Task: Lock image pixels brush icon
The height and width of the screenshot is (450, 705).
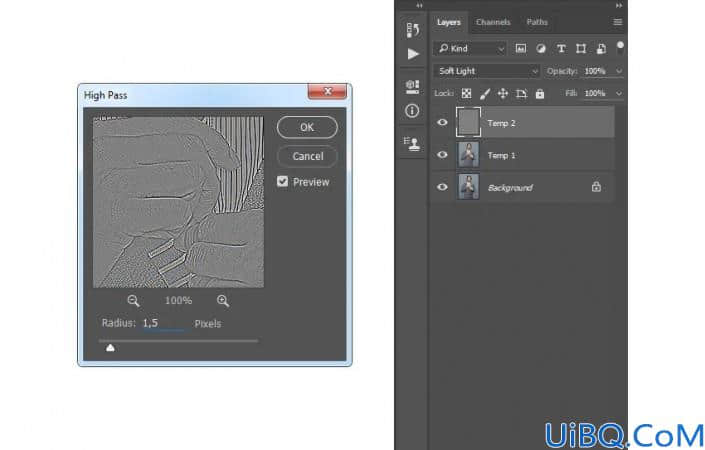Action: pos(485,93)
